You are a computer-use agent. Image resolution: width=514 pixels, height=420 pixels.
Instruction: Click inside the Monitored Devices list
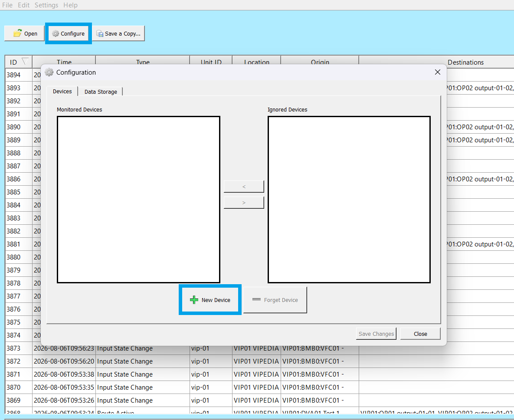(138, 199)
